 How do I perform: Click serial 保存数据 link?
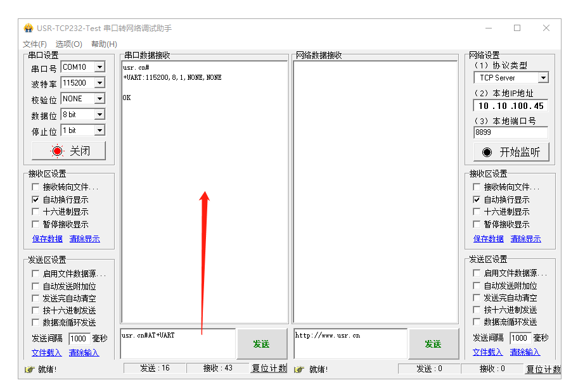click(47, 239)
